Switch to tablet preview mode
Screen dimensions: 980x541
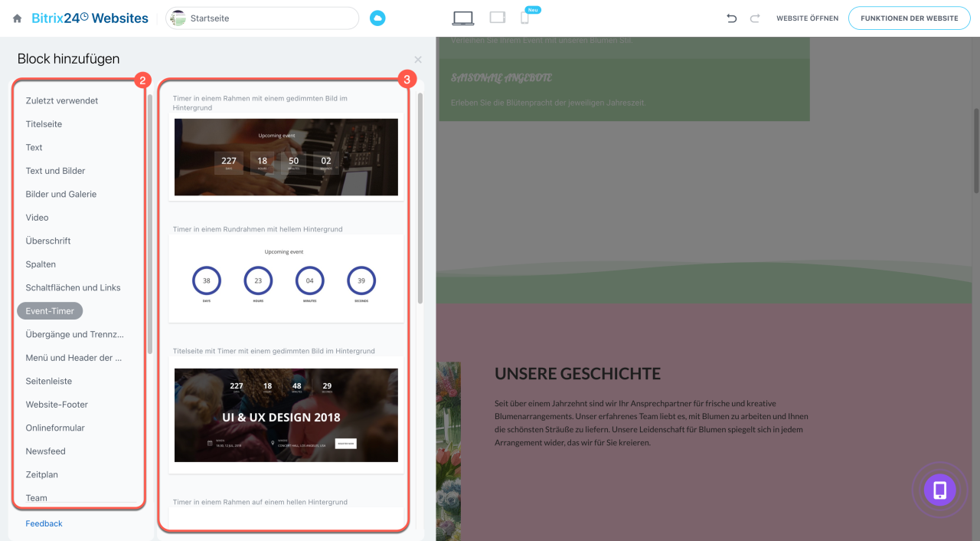498,18
